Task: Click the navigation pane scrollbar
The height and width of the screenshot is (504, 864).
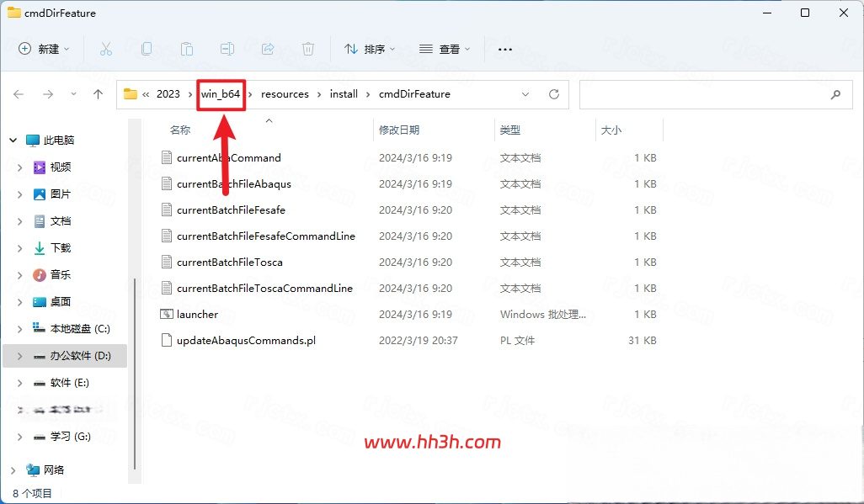Action: [x=135, y=374]
